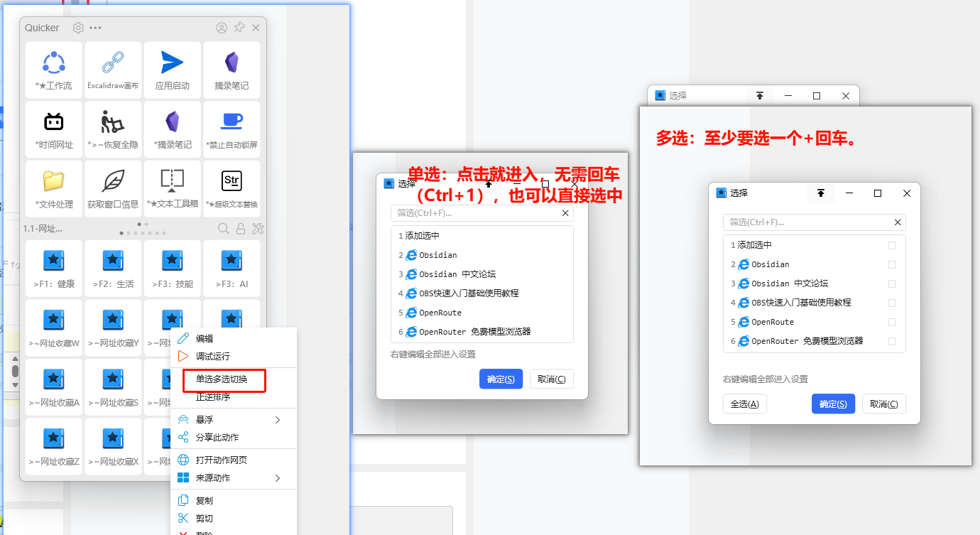Image resolution: width=980 pixels, height=535 pixels.
Task: Enable the 添加选中 checkbox
Action: (892, 245)
